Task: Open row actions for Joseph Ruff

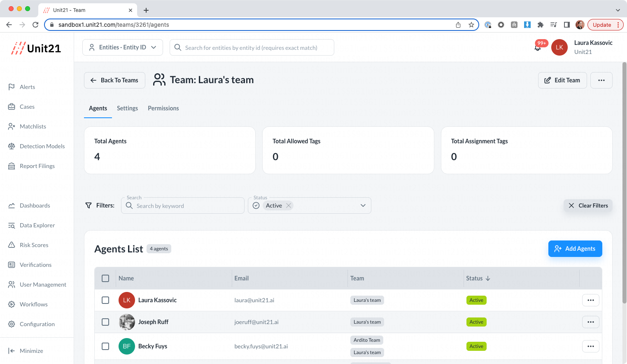Action: click(591, 322)
